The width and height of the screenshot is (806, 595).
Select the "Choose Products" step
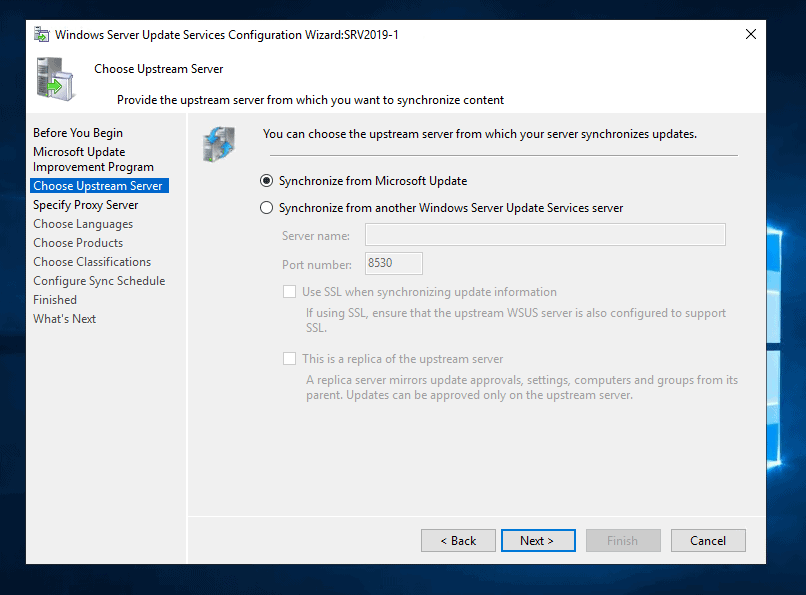78,242
